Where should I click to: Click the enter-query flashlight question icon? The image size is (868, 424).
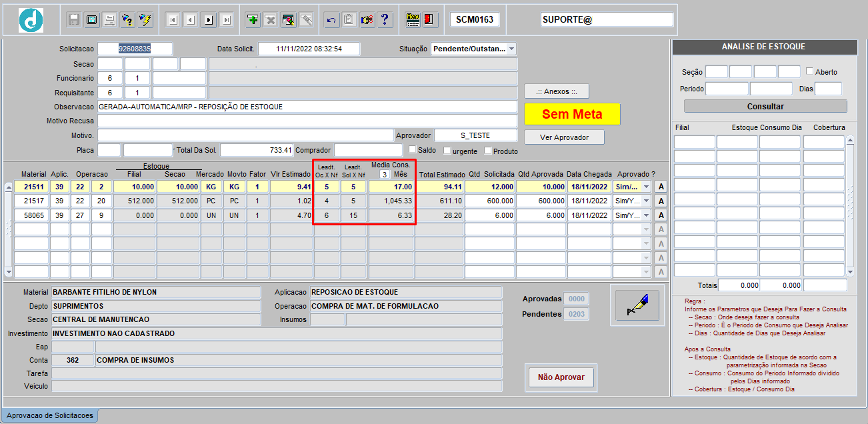click(127, 20)
